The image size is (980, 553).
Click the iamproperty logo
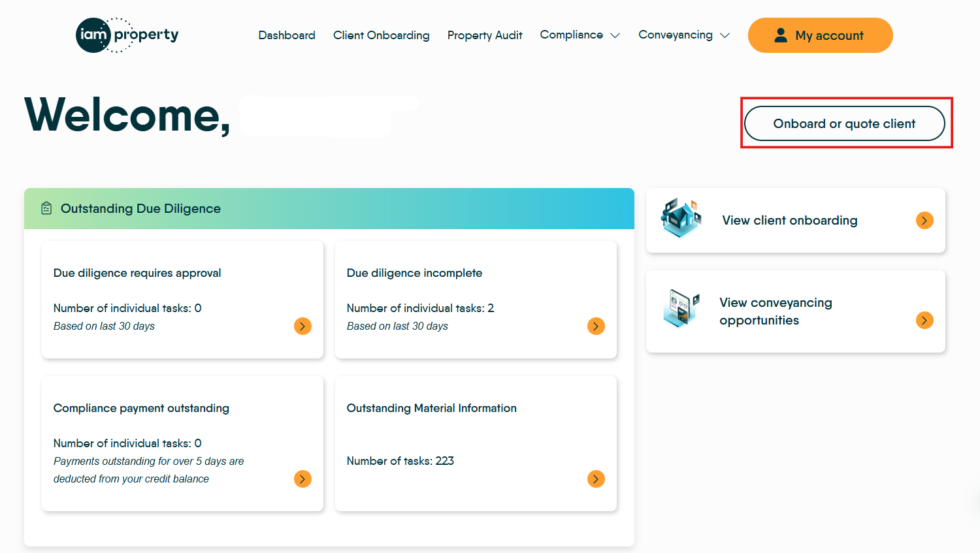[x=127, y=35]
